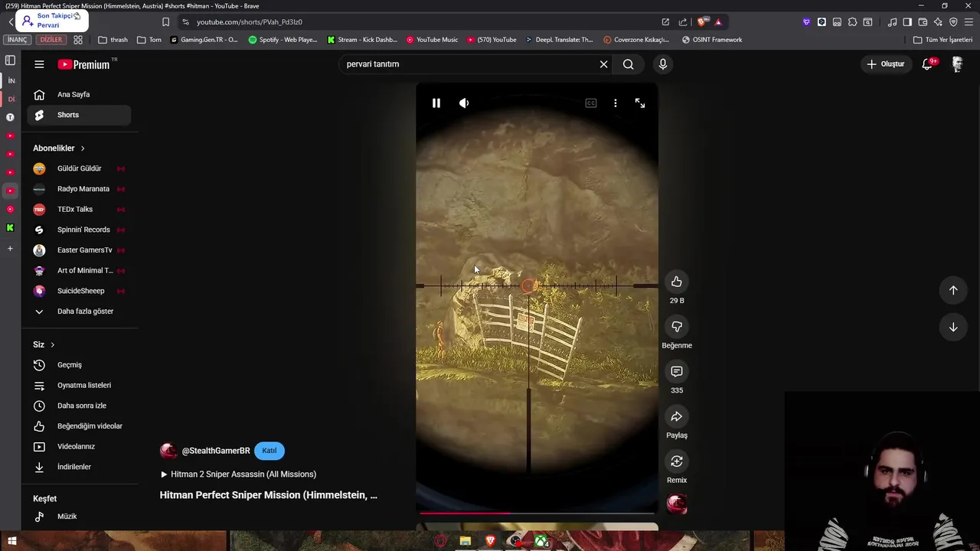Open Art of Minimal T... subscription
980x551 pixels.
79,270
